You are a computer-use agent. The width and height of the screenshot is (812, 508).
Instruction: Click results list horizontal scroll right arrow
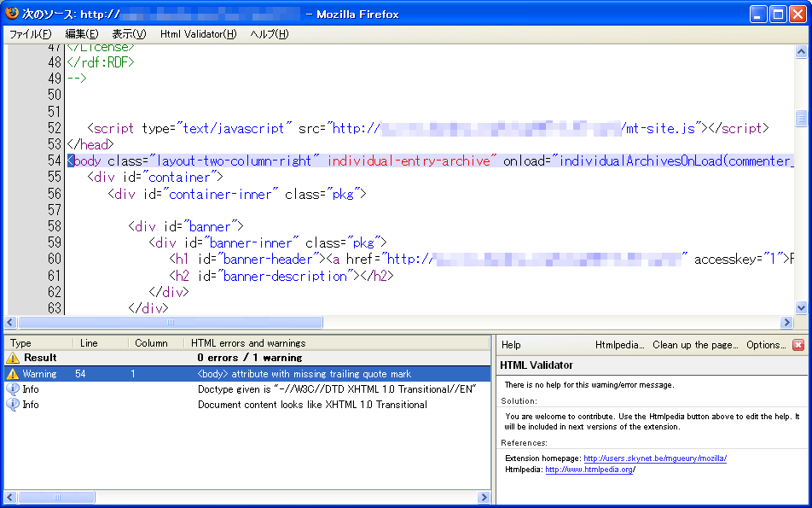click(484, 497)
